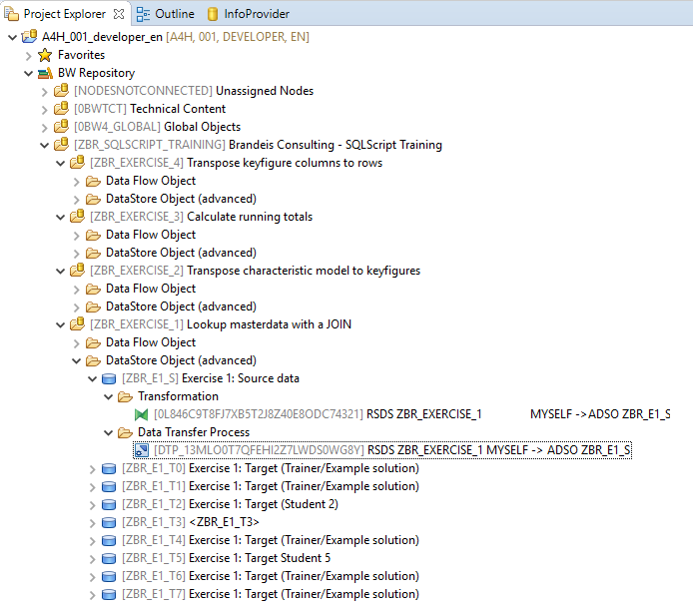Collapse the ZBR_SQLSCRIPT_TRAINING area
The width and height of the screenshot is (693, 605).
click(44, 145)
